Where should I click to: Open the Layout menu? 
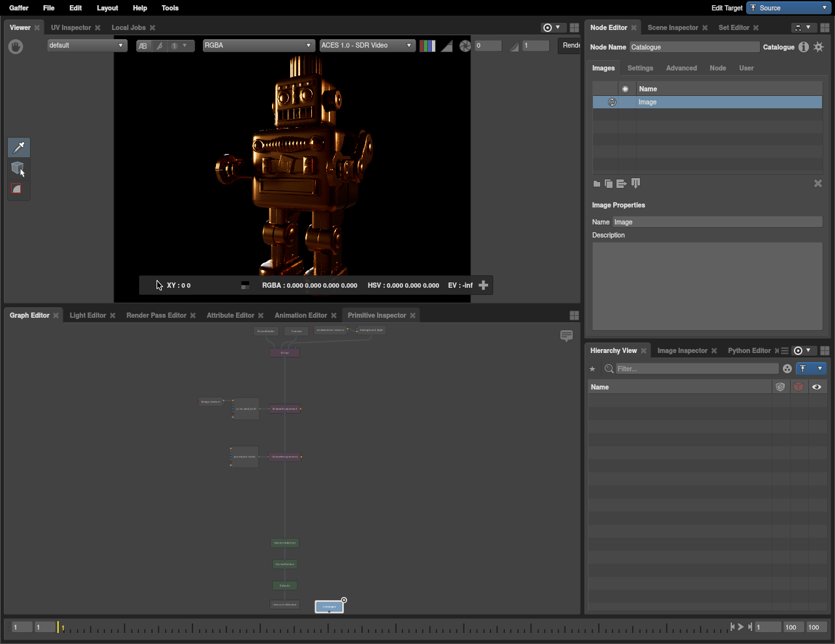tap(108, 8)
